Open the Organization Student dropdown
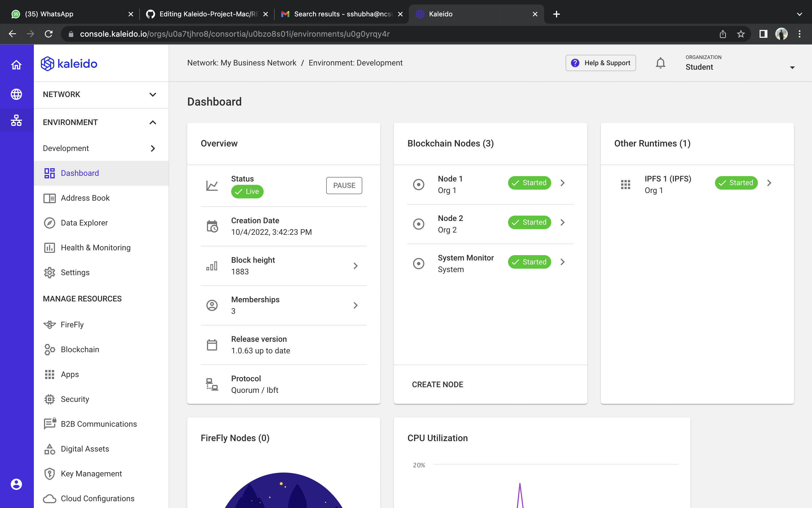This screenshot has height=508, width=812. click(740, 63)
